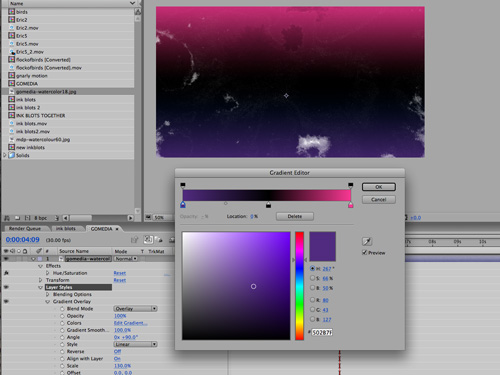Toggle stopwatch for Colors property
500x375 pixels.
62,323
